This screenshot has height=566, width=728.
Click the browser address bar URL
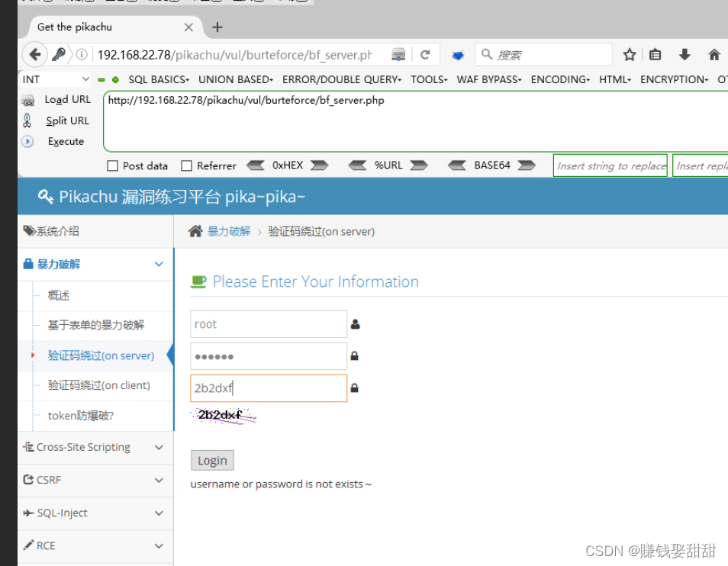(235, 55)
